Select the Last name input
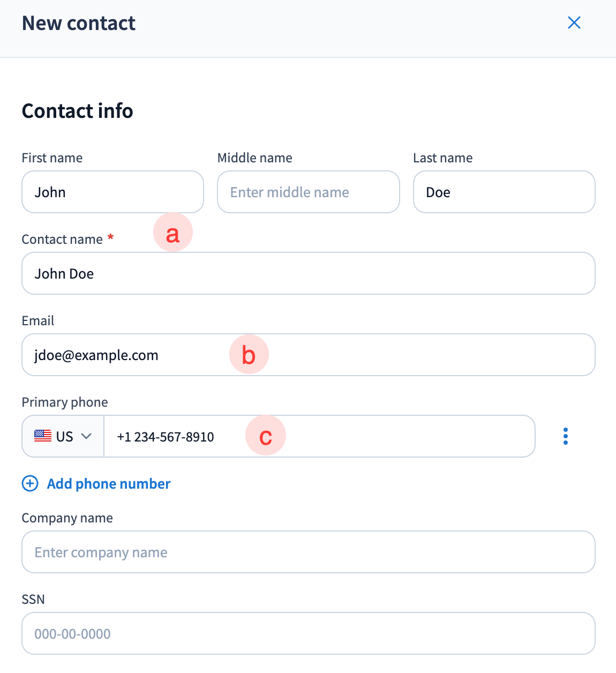The height and width of the screenshot is (673, 616). click(504, 192)
